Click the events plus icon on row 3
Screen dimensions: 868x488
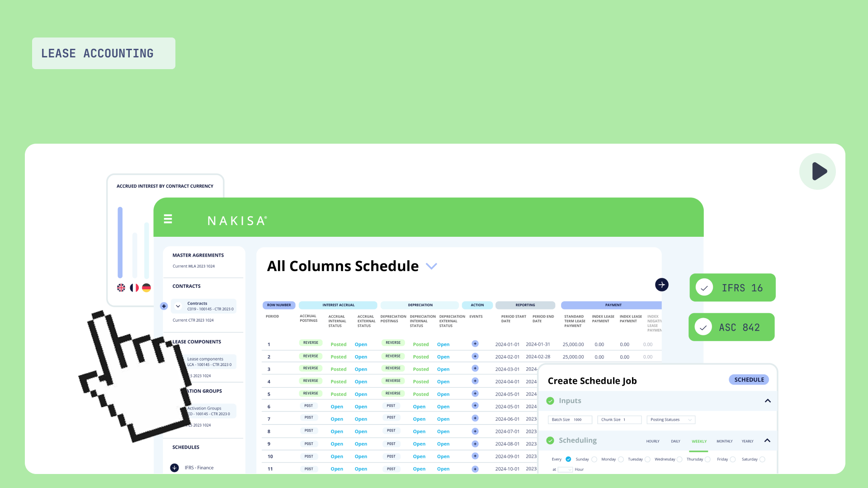pyautogui.click(x=475, y=368)
